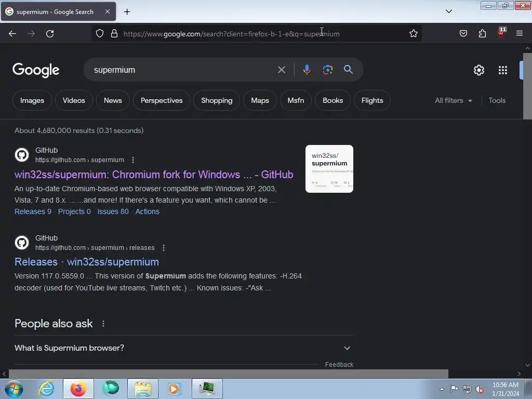
Task: Switch to Shopping results
Action: [217, 100]
